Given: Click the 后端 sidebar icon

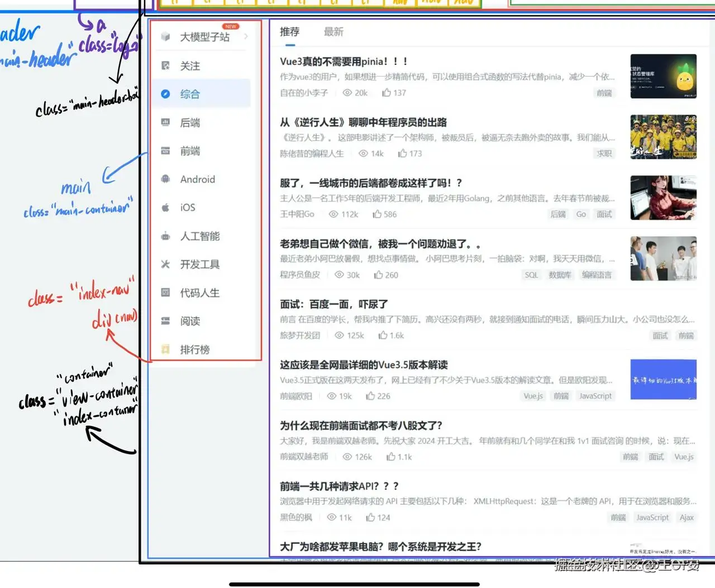Looking at the screenshot, I should (165, 122).
